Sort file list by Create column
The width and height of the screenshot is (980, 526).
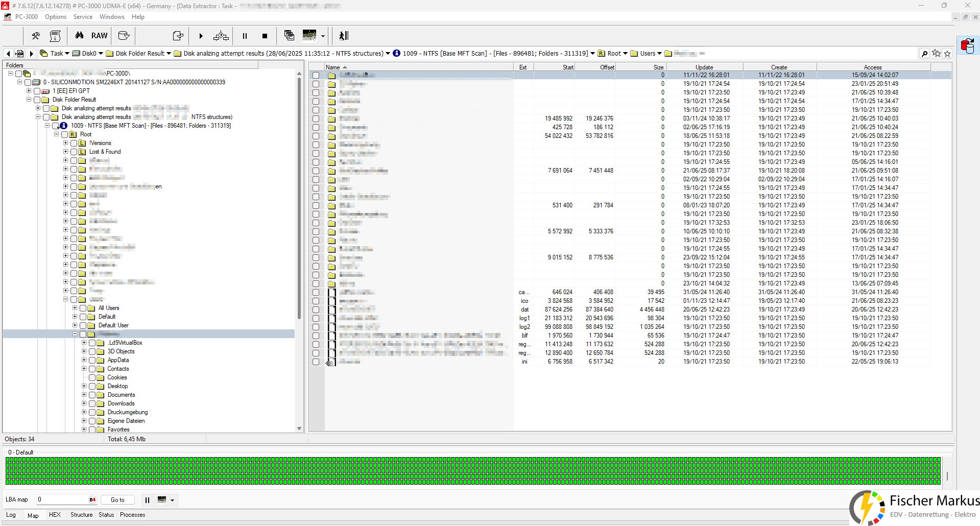click(779, 67)
